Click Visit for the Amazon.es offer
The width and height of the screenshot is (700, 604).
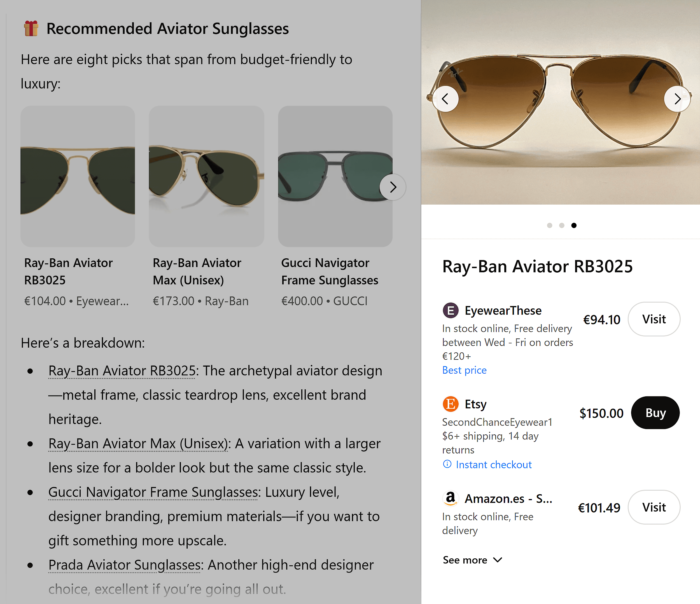pyautogui.click(x=654, y=507)
